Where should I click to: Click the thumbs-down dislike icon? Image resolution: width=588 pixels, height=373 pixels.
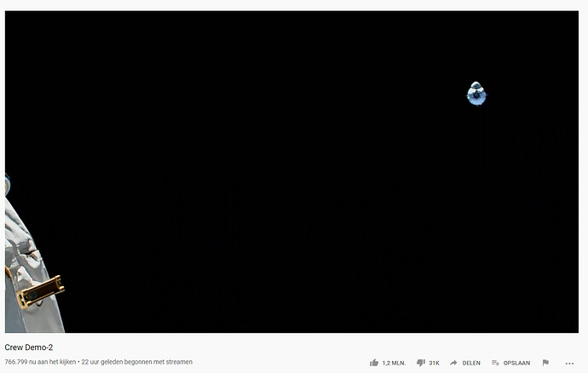pos(421,363)
